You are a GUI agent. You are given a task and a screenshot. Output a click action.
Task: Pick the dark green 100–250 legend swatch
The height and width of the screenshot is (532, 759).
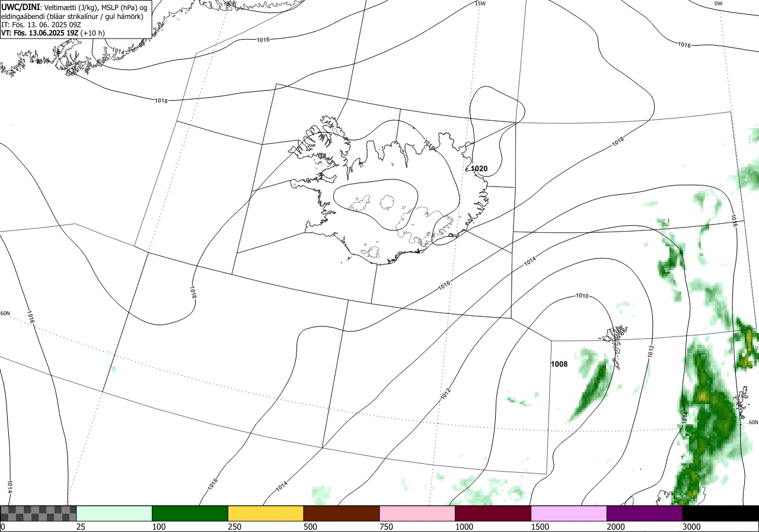coord(190,513)
